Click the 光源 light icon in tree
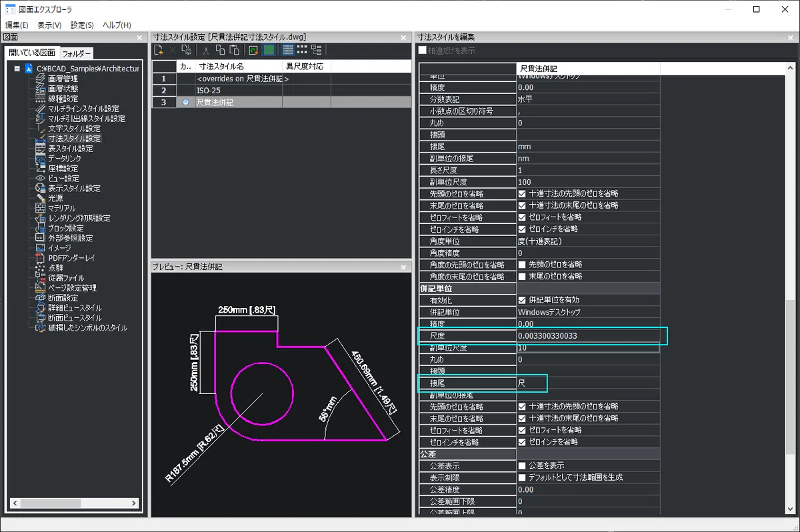 click(x=40, y=198)
